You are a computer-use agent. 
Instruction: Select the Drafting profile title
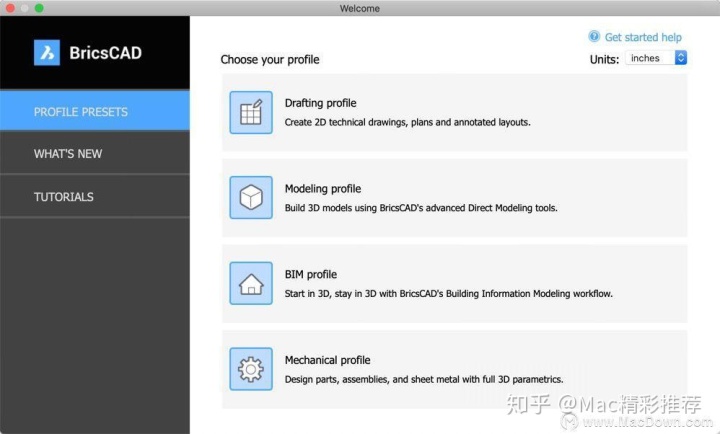tap(321, 103)
